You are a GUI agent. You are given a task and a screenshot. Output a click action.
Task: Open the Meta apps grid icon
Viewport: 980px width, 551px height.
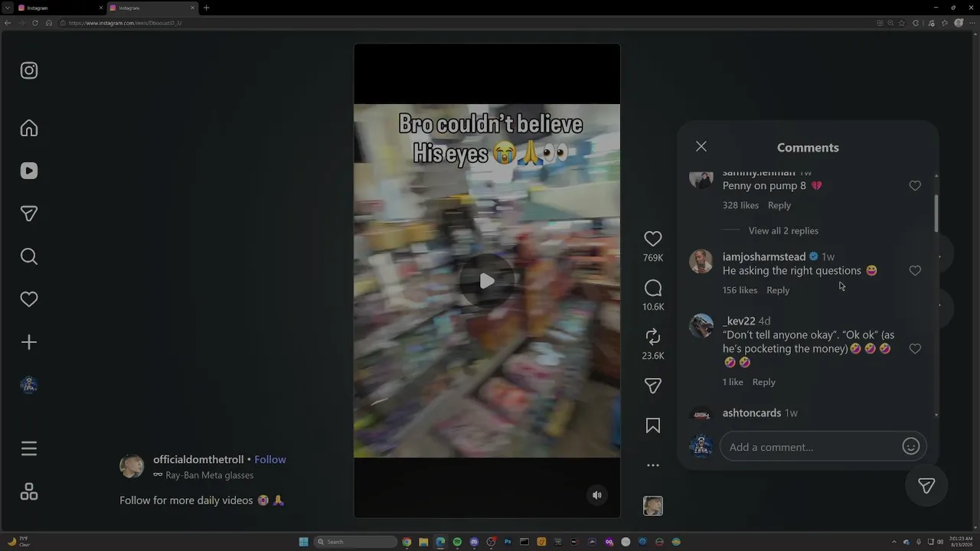point(29,491)
